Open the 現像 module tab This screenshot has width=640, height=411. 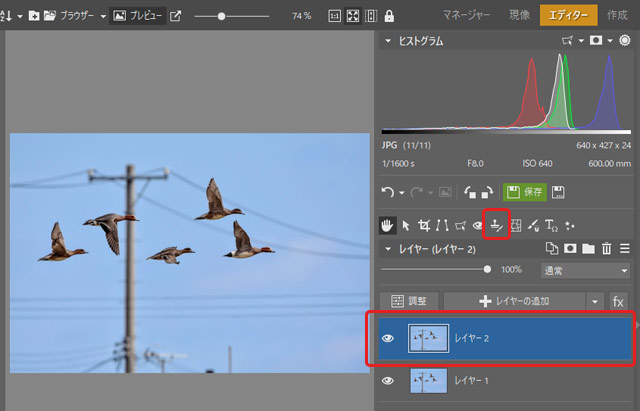520,16
